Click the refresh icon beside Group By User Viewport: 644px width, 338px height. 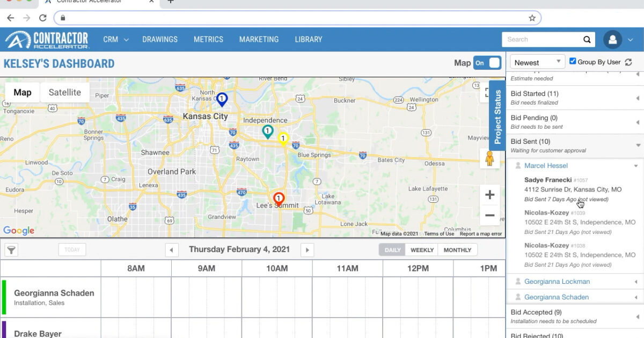(628, 62)
